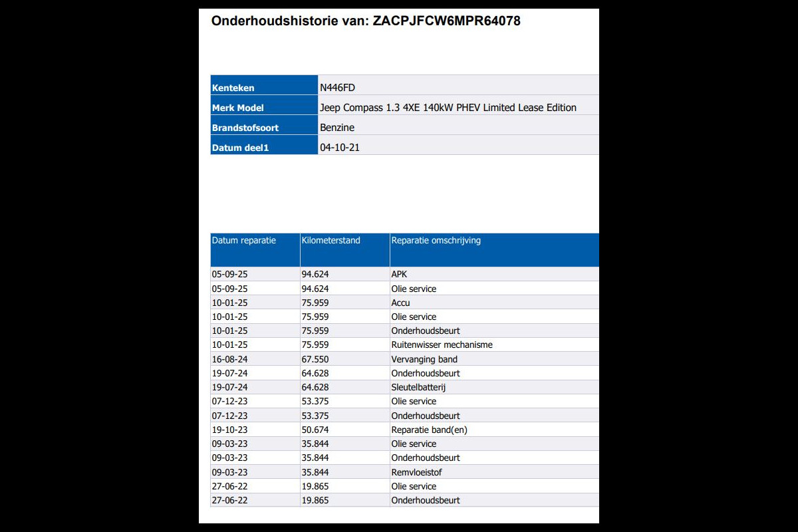Click the Datum deel1 value 04-10-21

click(340, 148)
